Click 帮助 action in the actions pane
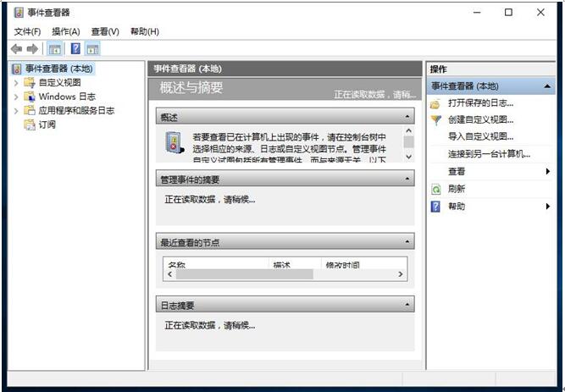 coord(457,207)
